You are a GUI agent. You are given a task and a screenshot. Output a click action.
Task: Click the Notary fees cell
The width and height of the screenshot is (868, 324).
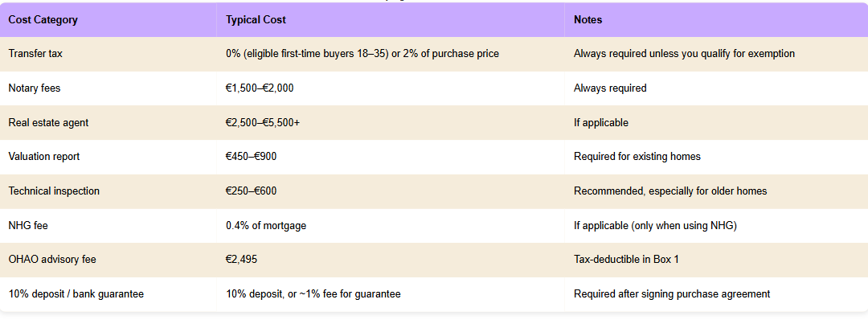pos(35,88)
